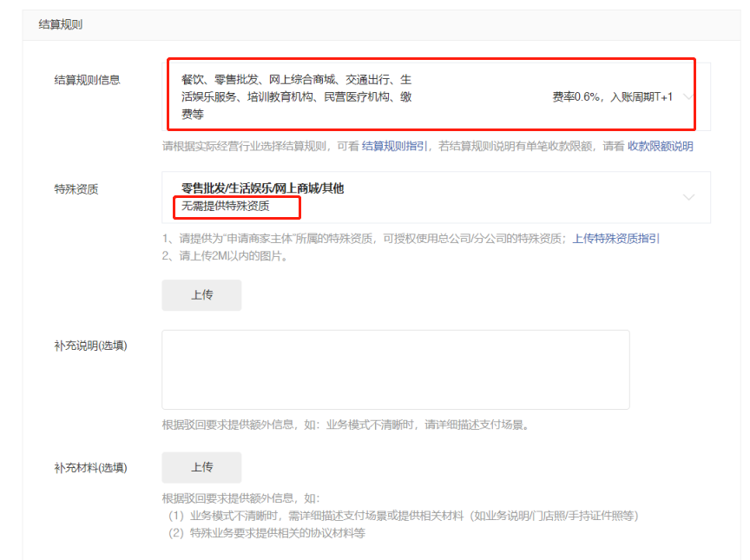Expand the 特殊资质 dropdown chevron arrow
The height and width of the screenshot is (560, 750).
pyautogui.click(x=688, y=198)
